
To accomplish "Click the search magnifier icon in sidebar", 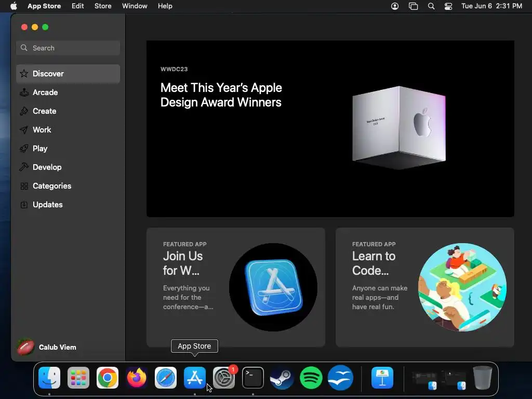I will click(24, 48).
